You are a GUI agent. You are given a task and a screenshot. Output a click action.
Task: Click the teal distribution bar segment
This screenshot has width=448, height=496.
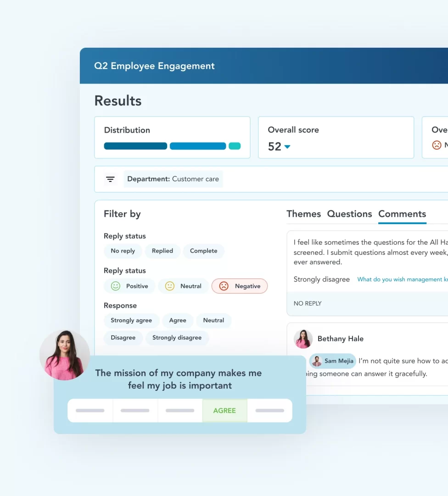click(x=235, y=146)
